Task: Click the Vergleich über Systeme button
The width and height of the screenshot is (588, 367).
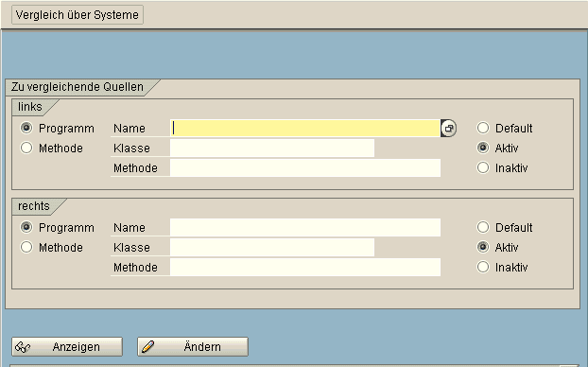Action: click(78, 15)
